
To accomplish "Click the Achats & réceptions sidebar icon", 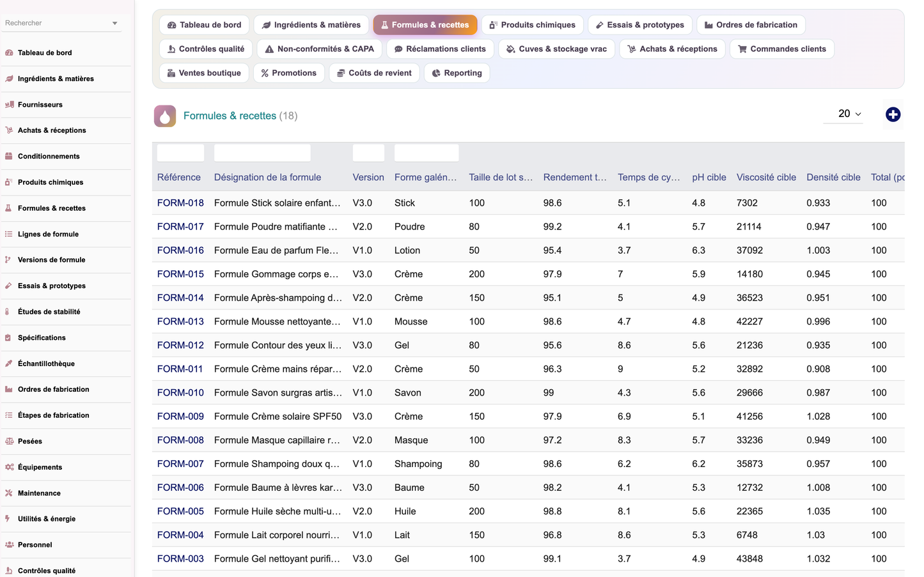I will 9,130.
